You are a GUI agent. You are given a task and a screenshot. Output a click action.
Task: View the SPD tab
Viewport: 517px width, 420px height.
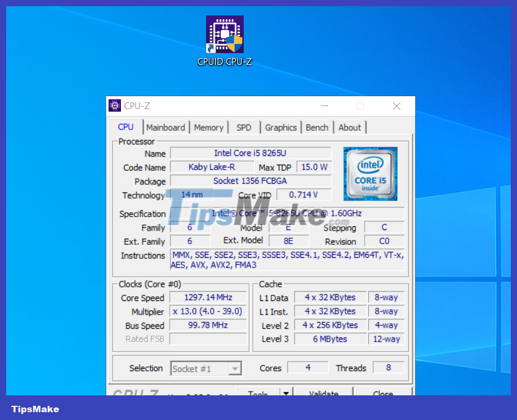pos(244,127)
